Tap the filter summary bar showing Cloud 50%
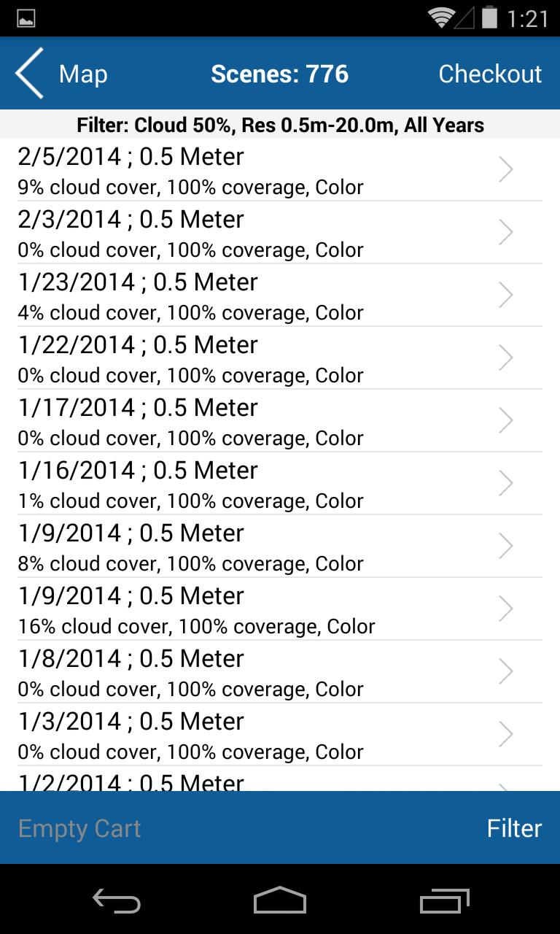 click(280, 125)
